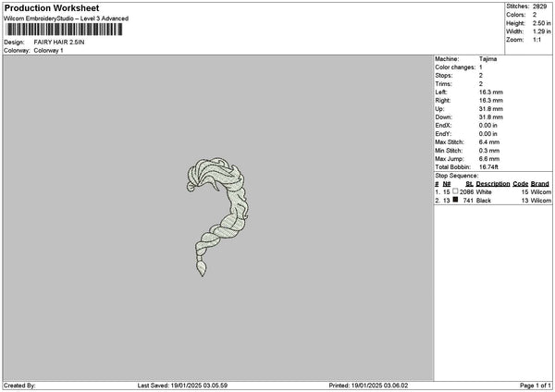
Task: Click the barcode under the worksheet title
Action: pyautogui.click(x=65, y=30)
